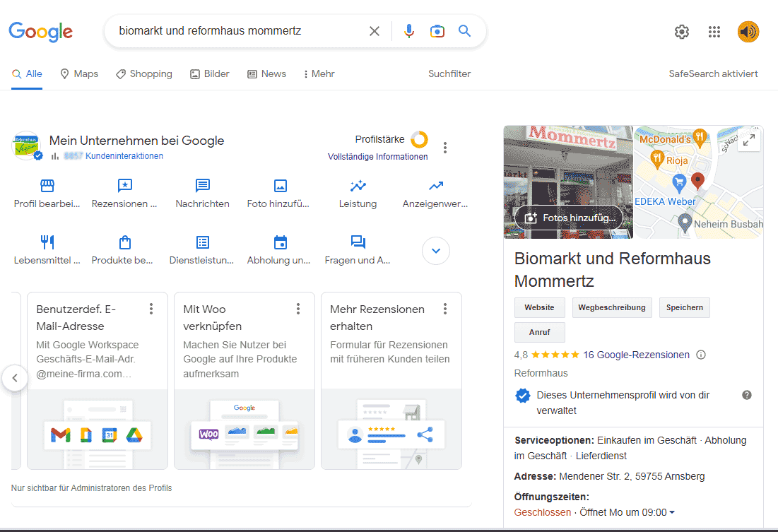Open the Rezensionen star icon
Screen dimensions: 778x532
(124, 186)
